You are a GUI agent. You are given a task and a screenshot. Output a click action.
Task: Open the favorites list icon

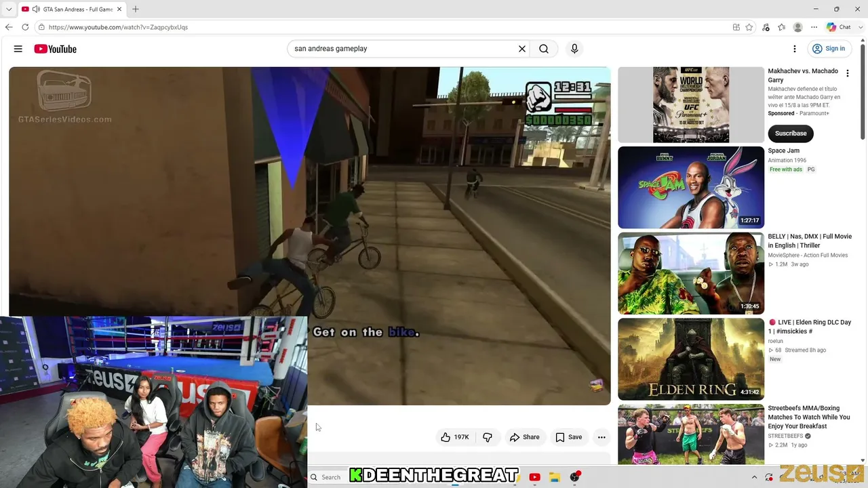tap(782, 27)
